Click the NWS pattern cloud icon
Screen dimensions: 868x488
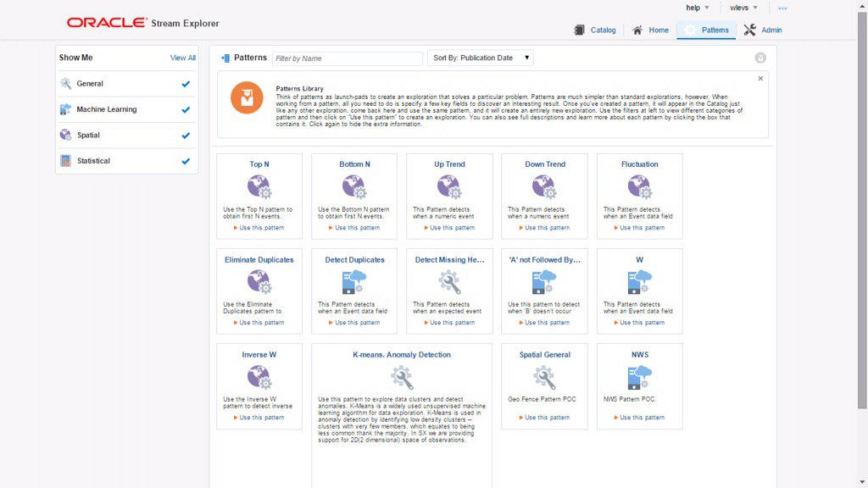(640, 377)
